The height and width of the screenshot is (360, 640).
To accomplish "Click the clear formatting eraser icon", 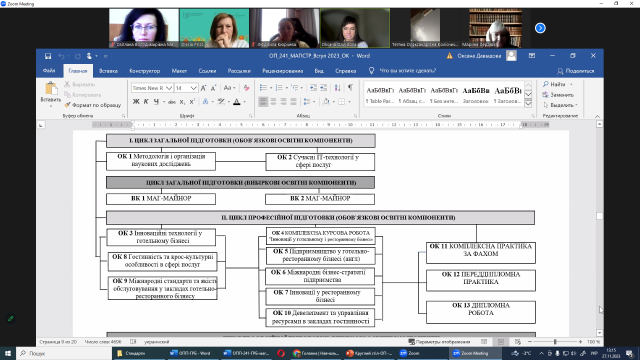I will pyautogui.click(x=247, y=88).
